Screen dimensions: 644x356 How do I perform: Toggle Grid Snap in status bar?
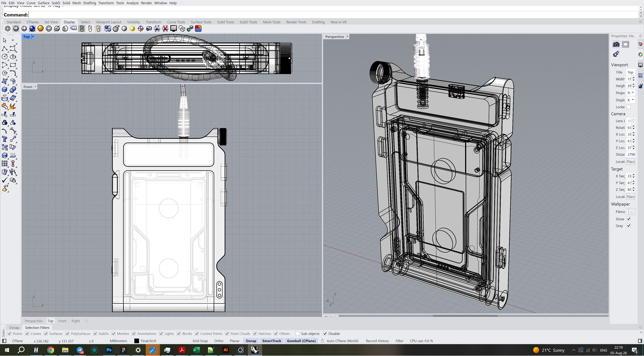[200, 341]
